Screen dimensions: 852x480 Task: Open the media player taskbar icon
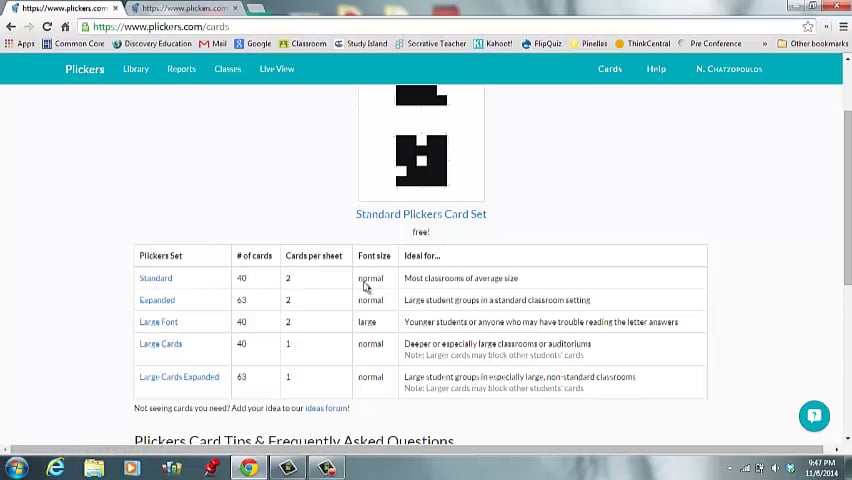tap(132, 467)
